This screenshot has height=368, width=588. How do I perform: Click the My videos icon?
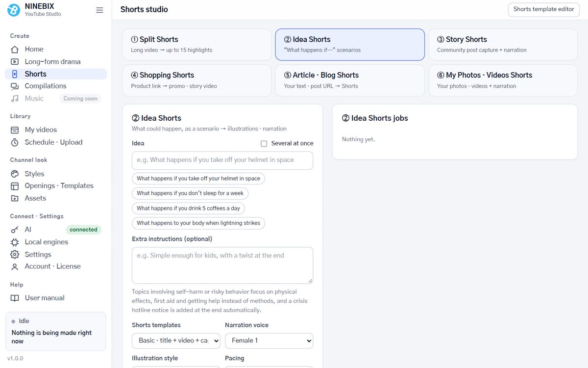[15, 130]
